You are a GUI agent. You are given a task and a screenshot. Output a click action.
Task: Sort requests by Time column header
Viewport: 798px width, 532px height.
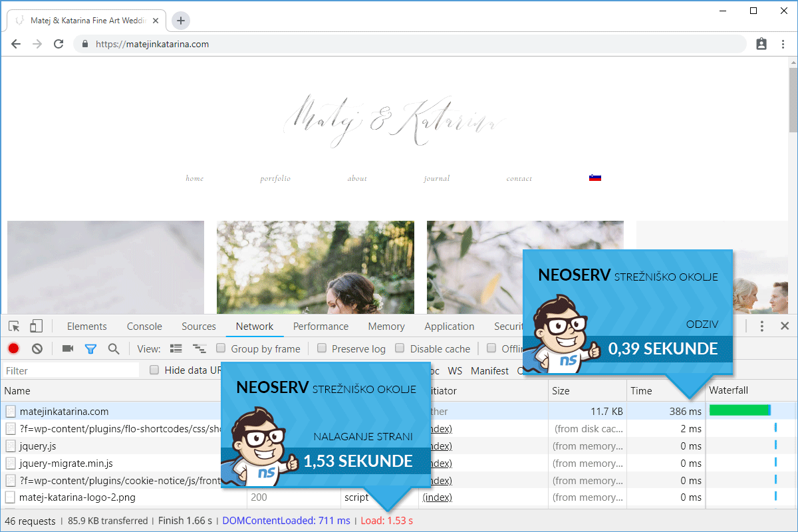pyautogui.click(x=641, y=391)
